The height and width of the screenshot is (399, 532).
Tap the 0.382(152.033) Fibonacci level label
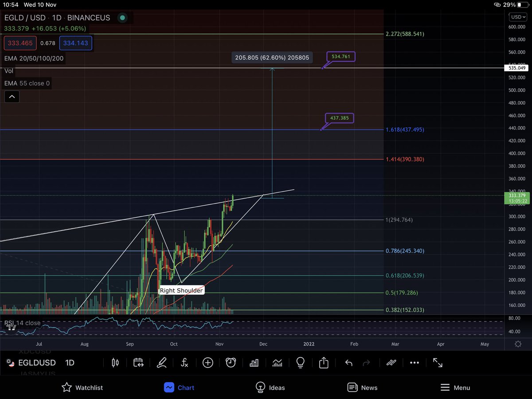coord(405,310)
